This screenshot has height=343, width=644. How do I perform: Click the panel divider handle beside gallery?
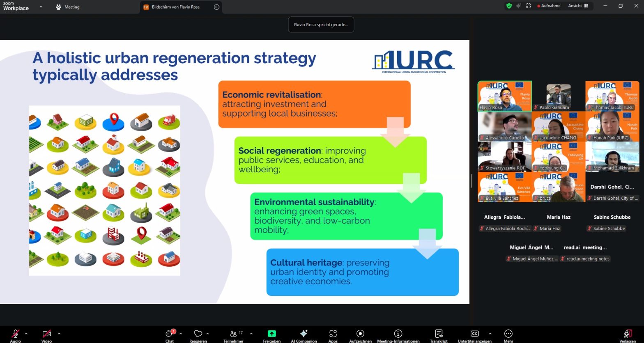pyautogui.click(x=471, y=181)
